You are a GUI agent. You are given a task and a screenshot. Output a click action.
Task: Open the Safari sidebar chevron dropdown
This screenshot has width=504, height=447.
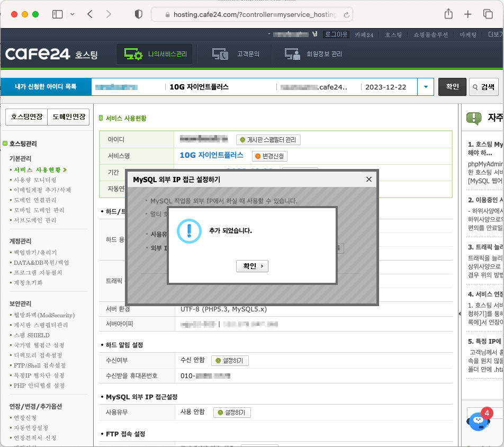pos(73,14)
